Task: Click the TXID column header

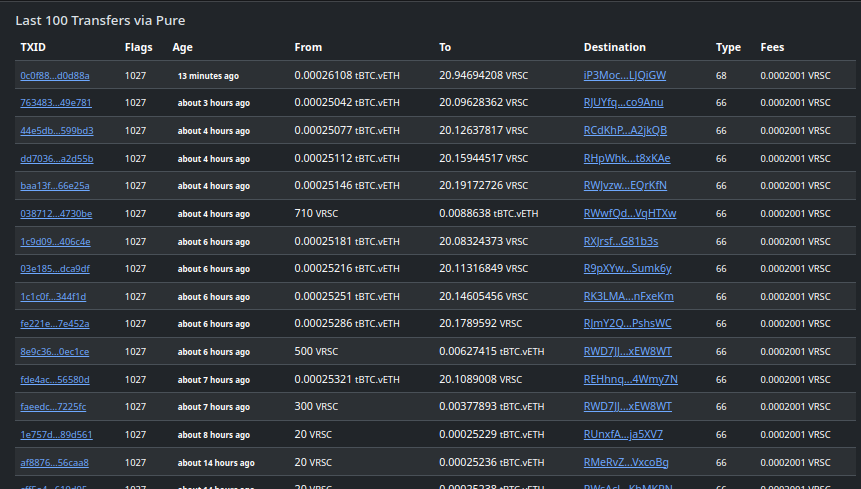Action: (33, 47)
